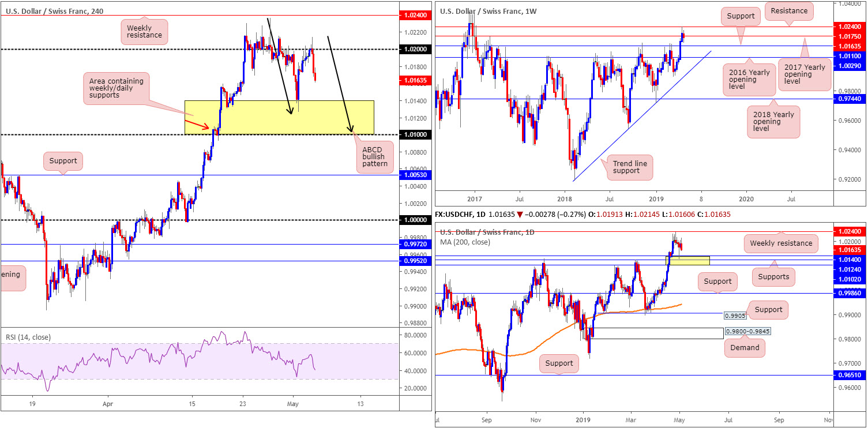868x428 pixels.
Task: Click the '23' date label on the 240 chart axis
Action: click(243, 404)
